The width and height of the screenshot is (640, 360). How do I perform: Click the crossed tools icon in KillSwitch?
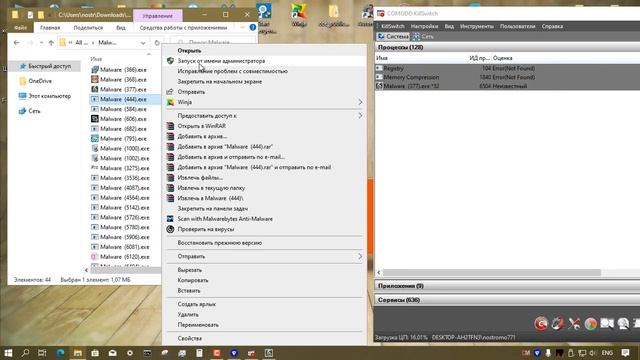tap(574, 323)
